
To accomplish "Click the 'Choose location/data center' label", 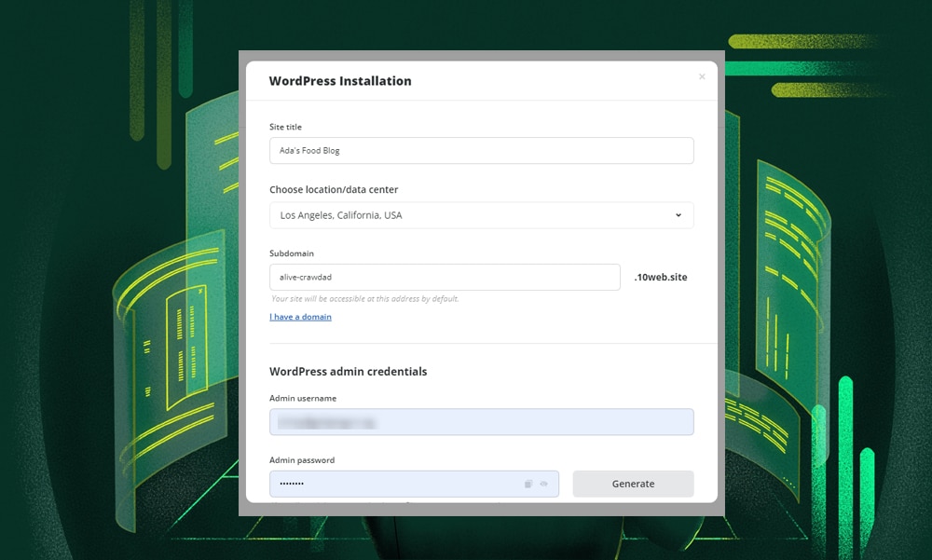I will click(334, 190).
